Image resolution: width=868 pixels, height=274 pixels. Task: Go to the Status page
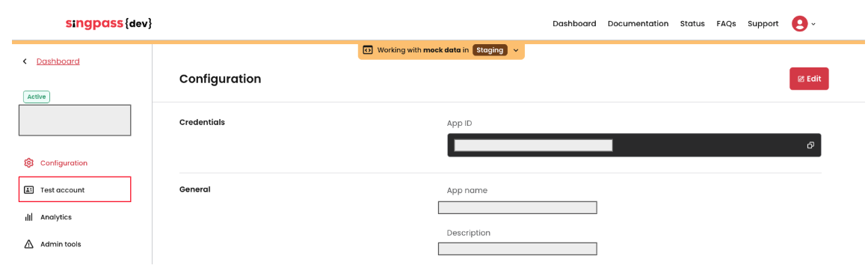click(692, 23)
